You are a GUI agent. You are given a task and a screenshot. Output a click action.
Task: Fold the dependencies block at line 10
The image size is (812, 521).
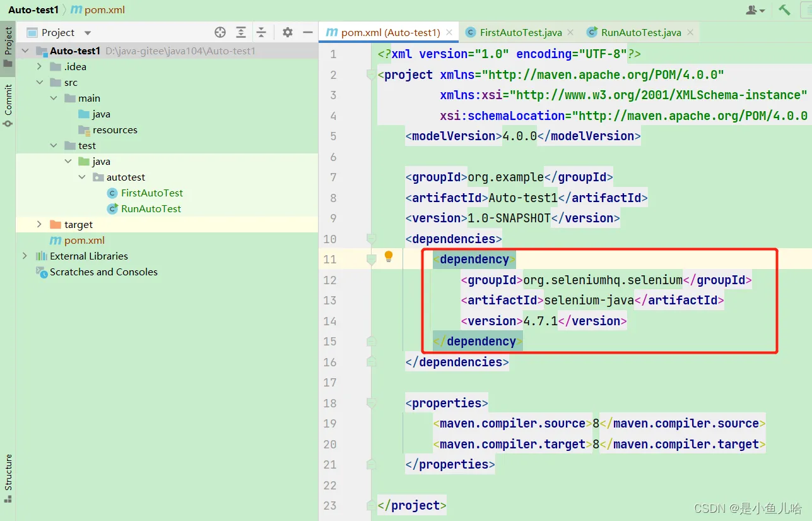[x=371, y=239]
